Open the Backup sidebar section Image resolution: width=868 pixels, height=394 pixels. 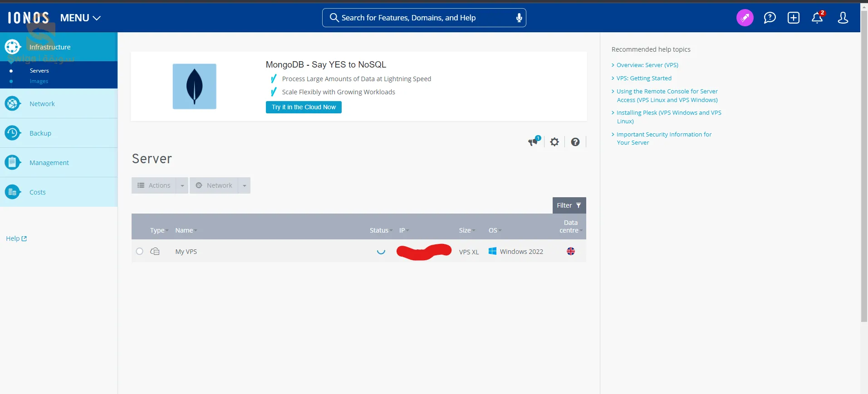tap(40, 133)
